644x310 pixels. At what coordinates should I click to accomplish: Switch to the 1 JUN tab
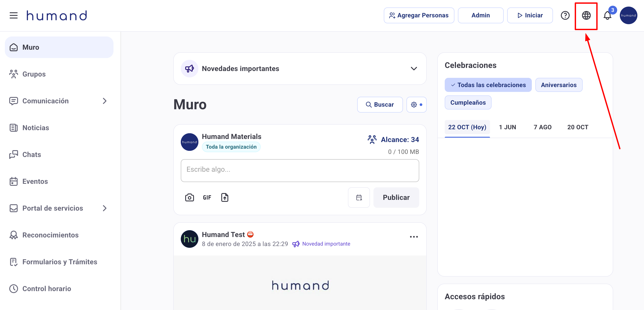point(507,127)
